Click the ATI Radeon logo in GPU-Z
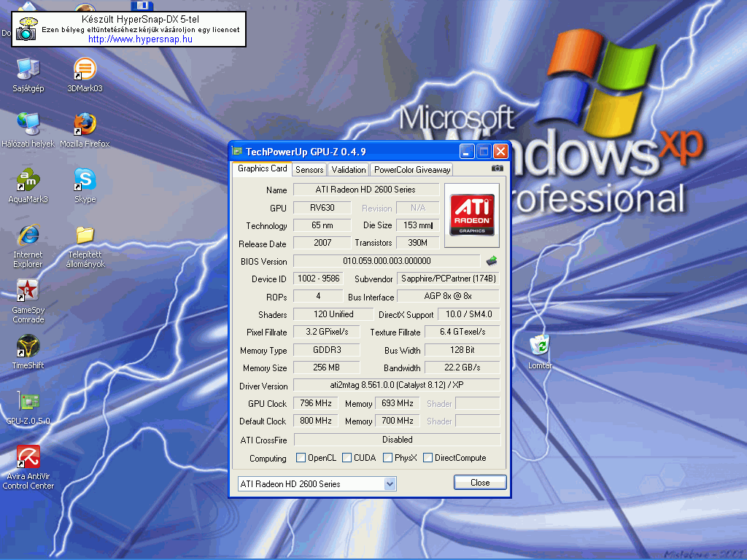This screenshot has height=560, width=747. (472, 215)
